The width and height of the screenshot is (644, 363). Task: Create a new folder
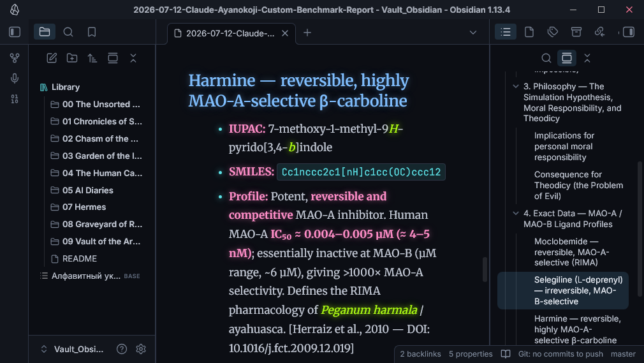tap(72, 58)
